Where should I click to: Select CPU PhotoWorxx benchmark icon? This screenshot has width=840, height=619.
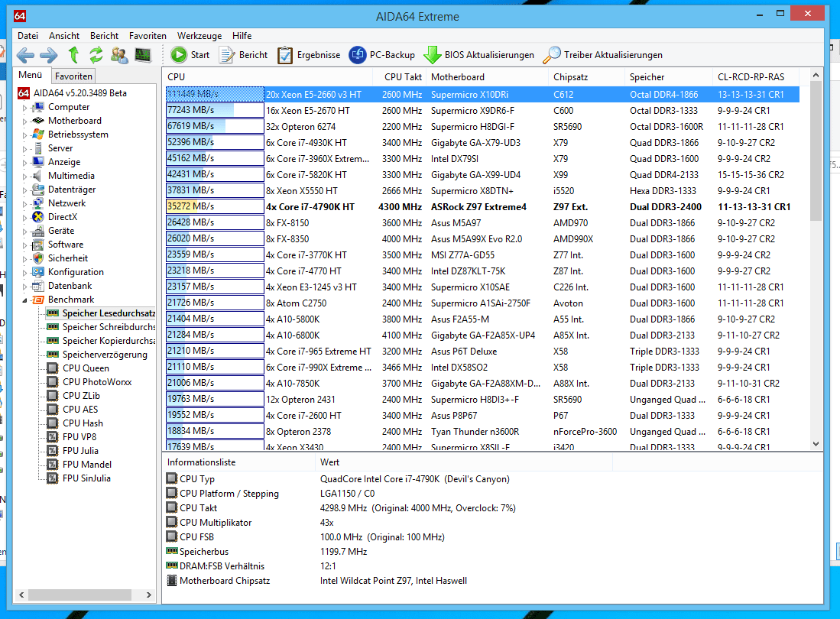53,382
